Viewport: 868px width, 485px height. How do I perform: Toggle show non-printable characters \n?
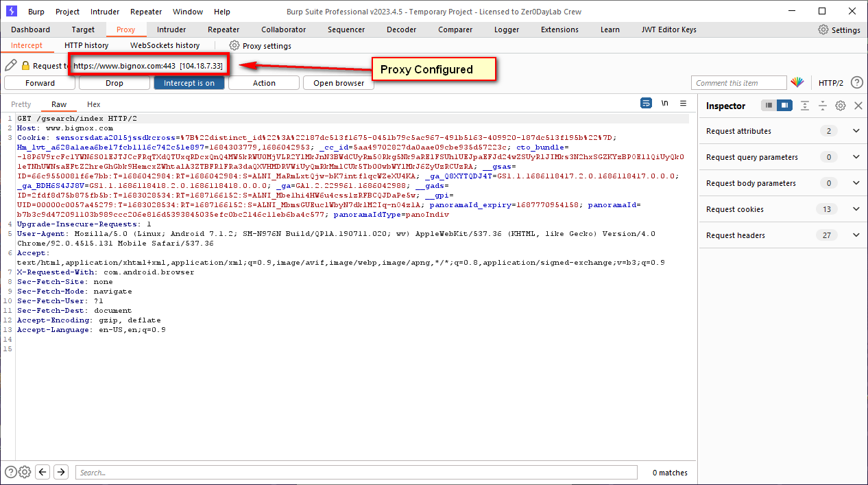click(665, 104)
